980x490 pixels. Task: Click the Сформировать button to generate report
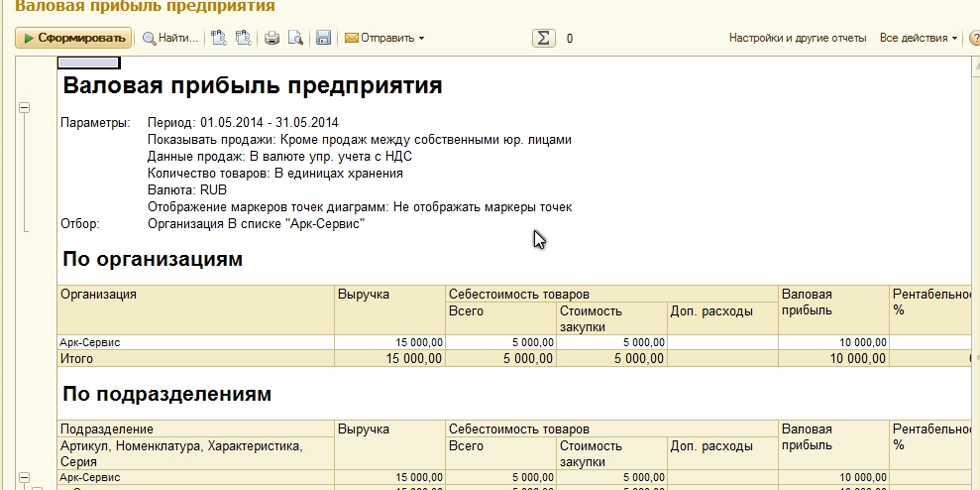click(72, 39)
